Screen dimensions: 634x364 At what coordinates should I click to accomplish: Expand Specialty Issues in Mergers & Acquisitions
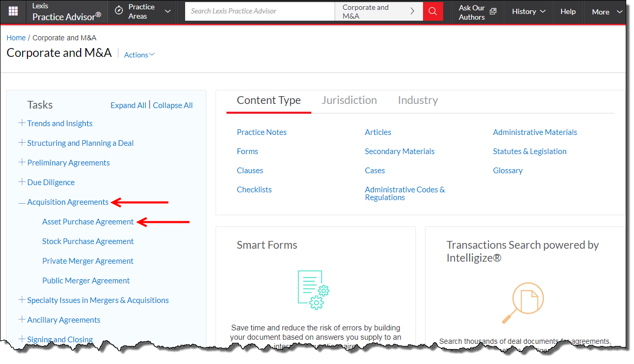[22, 300]
